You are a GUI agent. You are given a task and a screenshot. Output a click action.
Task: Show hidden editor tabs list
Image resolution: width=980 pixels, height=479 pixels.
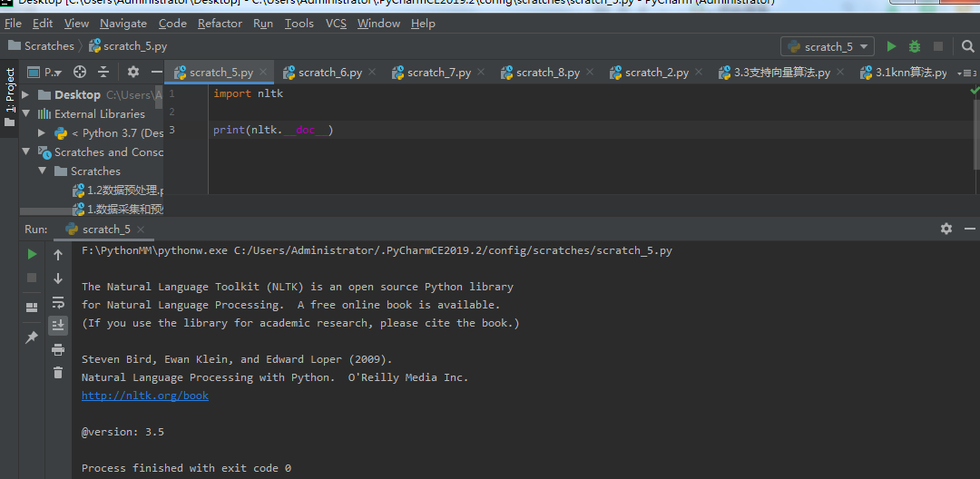pyautogui.click(x=966, y=73)
